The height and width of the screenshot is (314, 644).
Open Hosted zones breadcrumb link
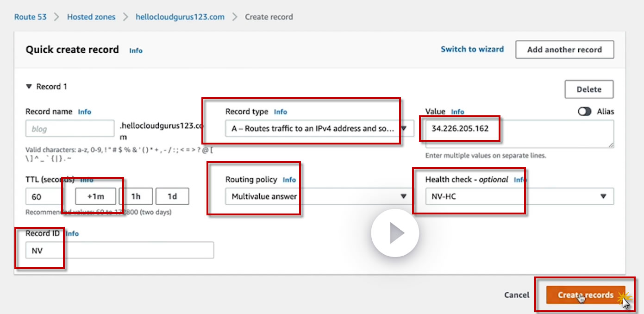pyautogui.click(x=91, y=17)
